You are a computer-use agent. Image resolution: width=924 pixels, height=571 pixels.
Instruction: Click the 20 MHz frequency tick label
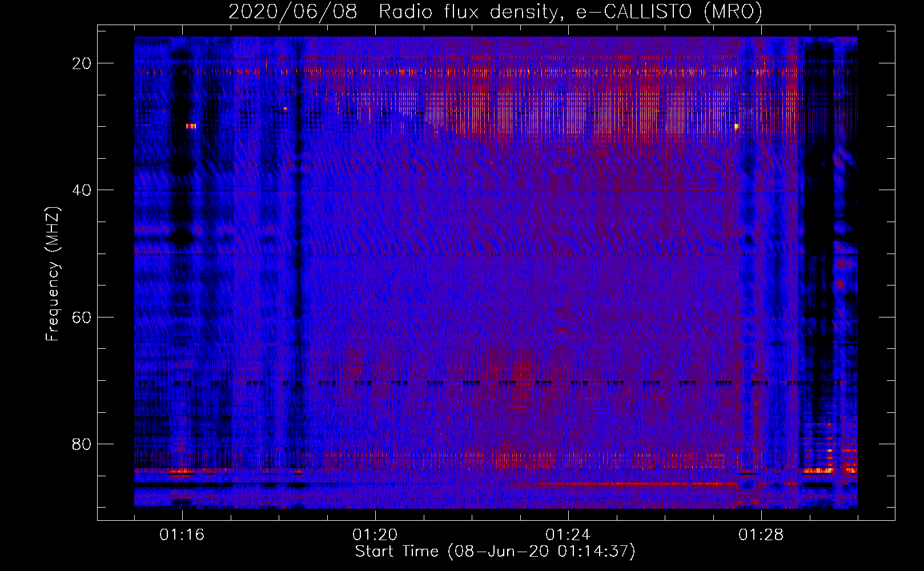pyautogui.click(x=82, y=63)
